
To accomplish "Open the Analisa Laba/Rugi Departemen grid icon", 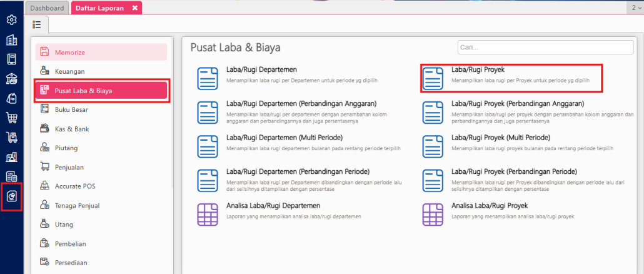I will [x=207, y=215].
